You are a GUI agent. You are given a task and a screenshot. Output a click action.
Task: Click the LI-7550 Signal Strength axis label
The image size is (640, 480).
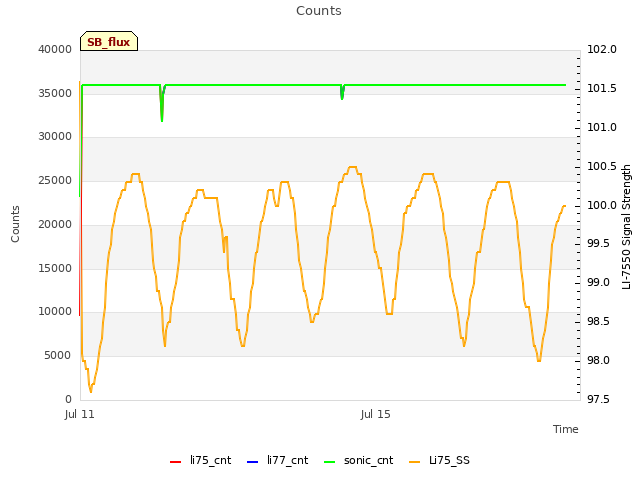[x=626, y=227]
